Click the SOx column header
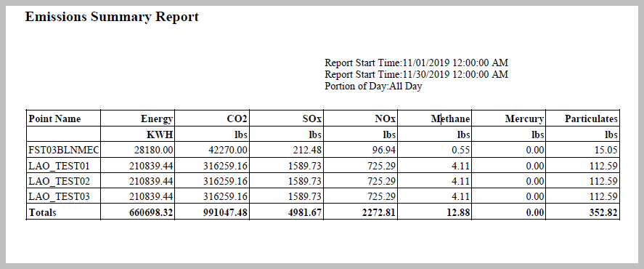Screen dimensions: 644x269 311,119
